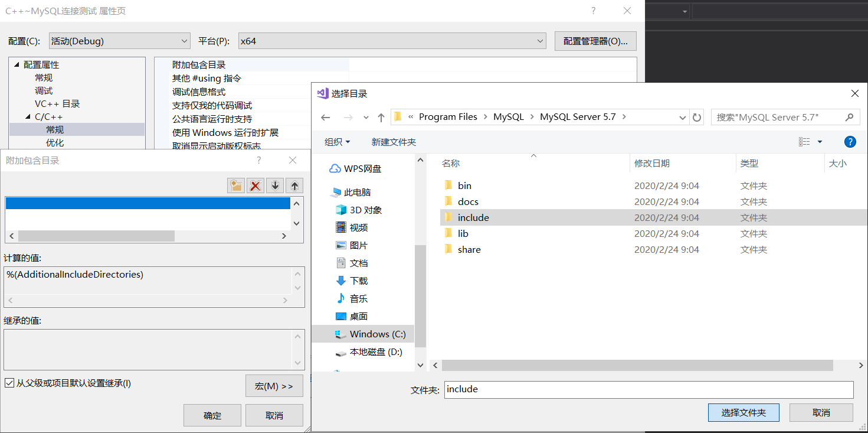Open 图片 folder in navigation pane

(x=351, y=245)
